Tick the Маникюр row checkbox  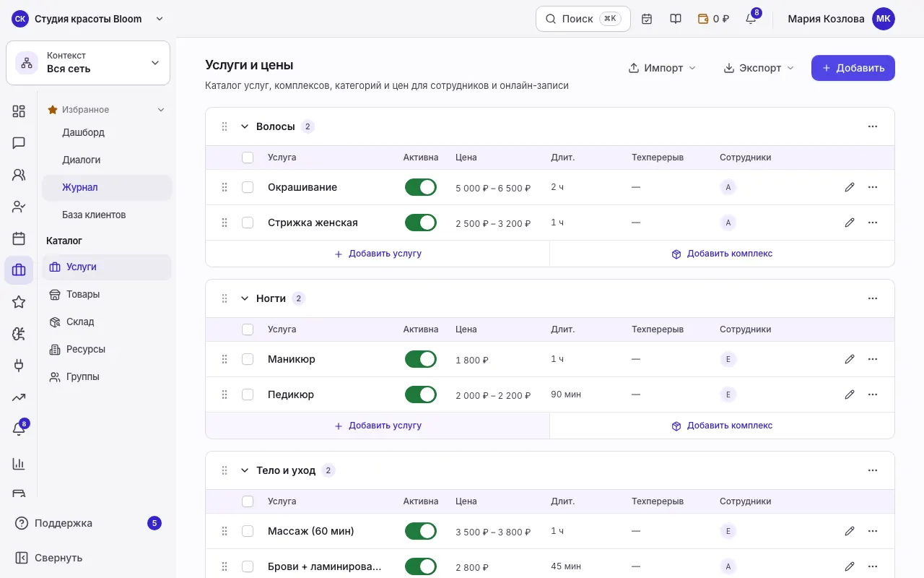(248, 359)
